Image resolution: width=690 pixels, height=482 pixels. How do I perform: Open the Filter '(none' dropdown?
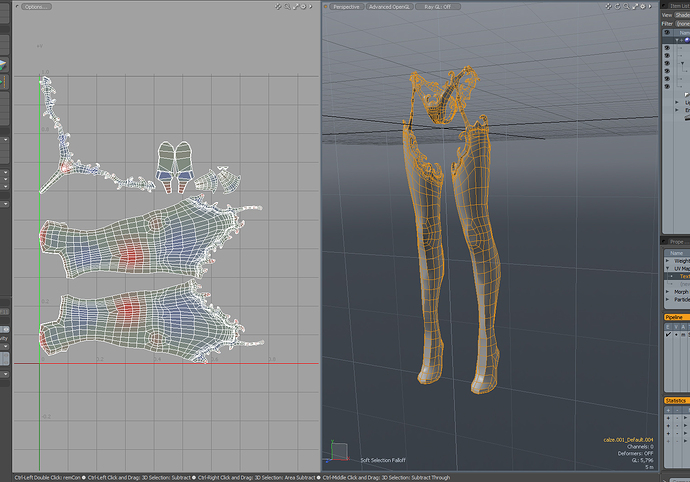(x=683, y=23)
